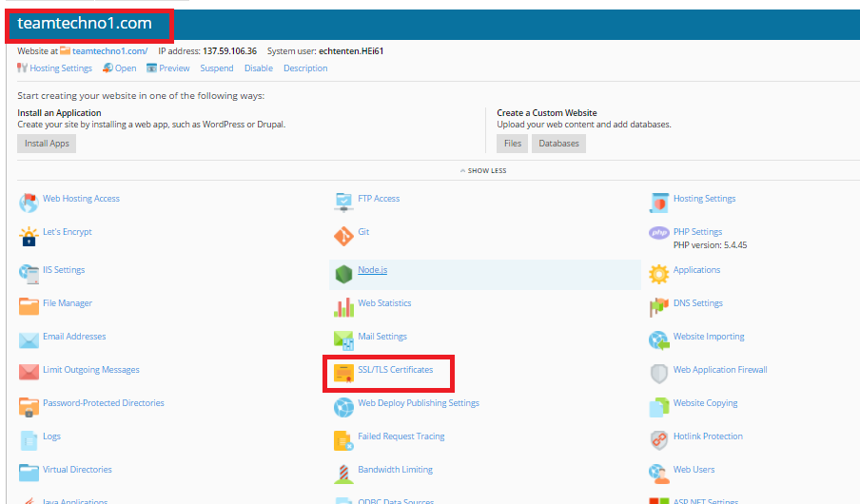Open the DNS Settings text link
This screenshot has width=860, height=504.
[x=698, y=303]
